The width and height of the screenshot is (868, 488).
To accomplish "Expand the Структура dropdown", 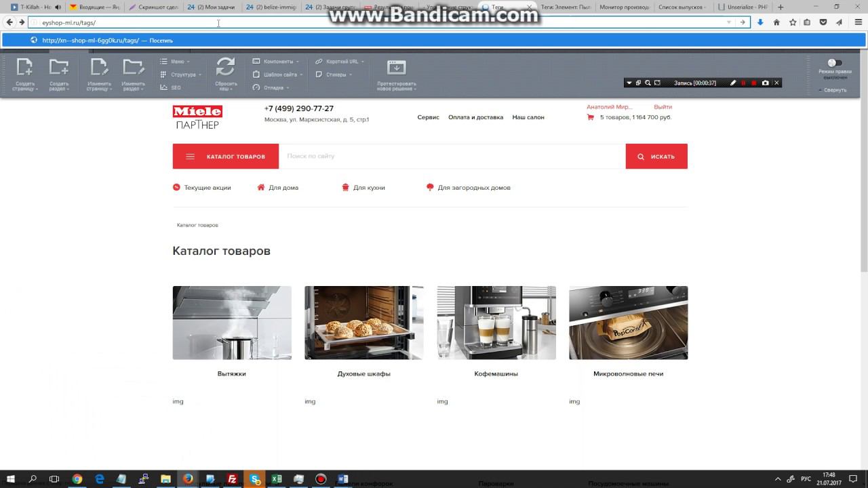I will 180,75.
